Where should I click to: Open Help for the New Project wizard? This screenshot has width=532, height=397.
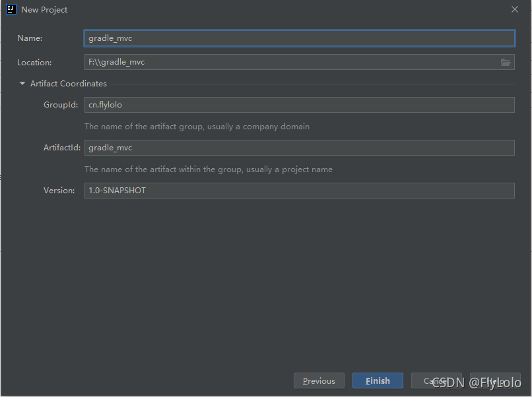tap(495, 381)
